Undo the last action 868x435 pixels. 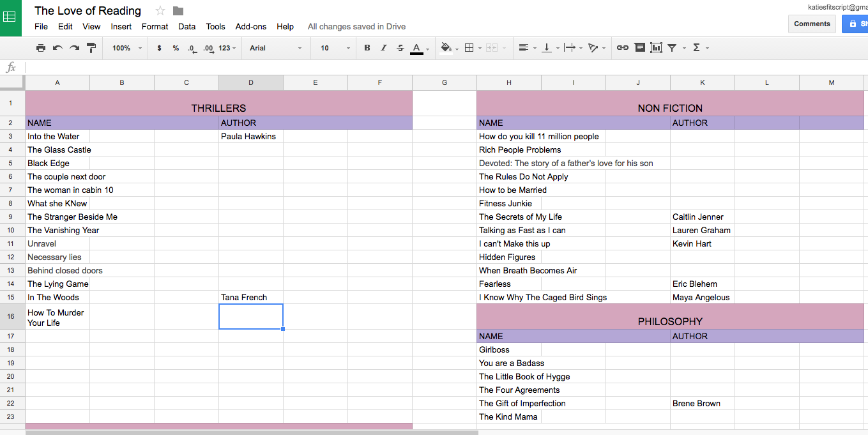57,48
